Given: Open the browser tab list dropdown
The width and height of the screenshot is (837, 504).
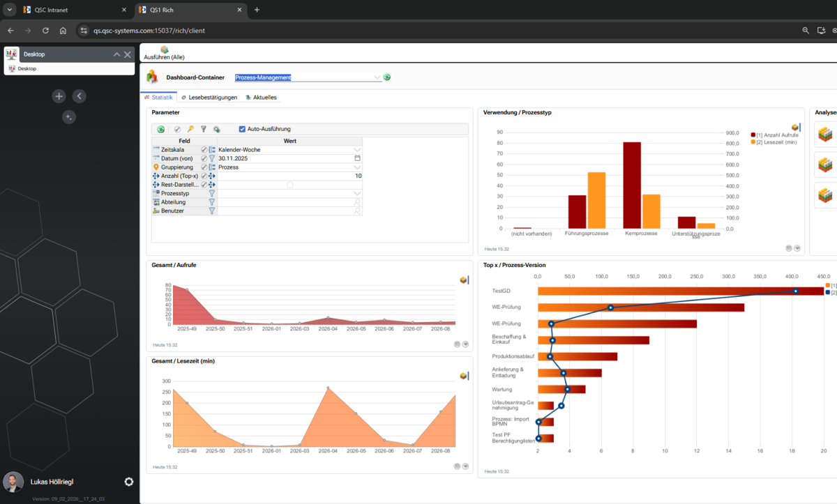Looking at the screenshot, I should pos(10,10).
